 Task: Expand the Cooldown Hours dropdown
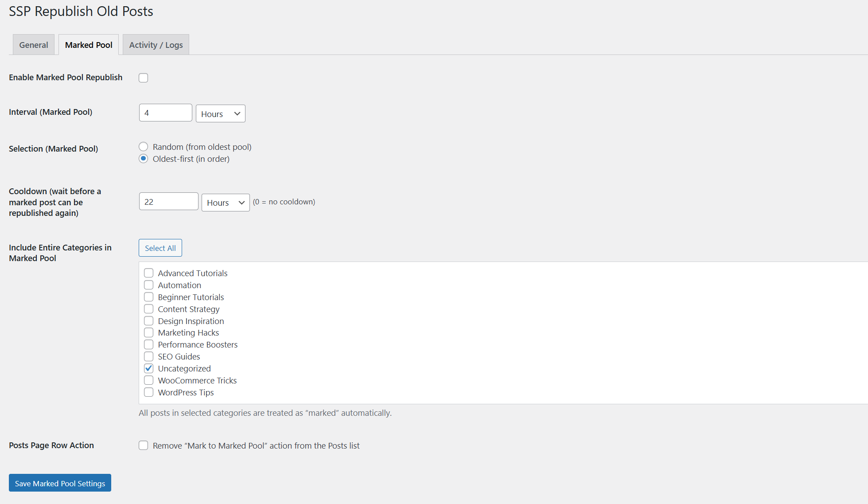pos(226,203)
